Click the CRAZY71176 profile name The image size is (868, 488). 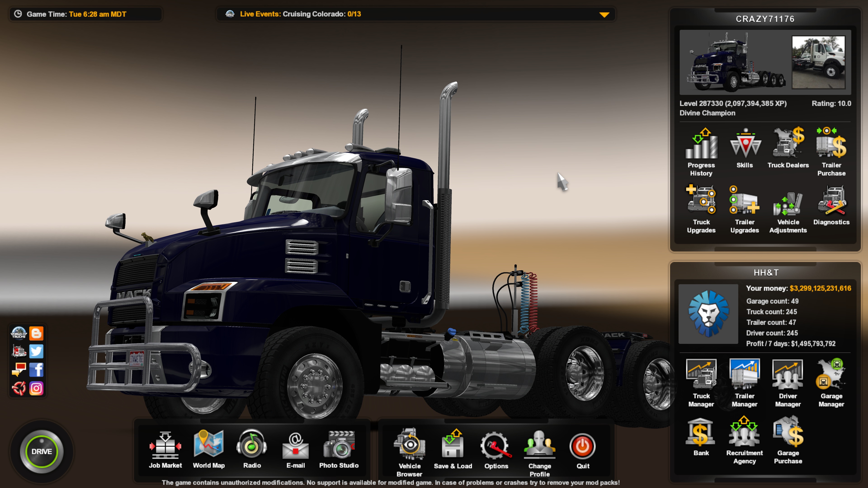(765, 19)
